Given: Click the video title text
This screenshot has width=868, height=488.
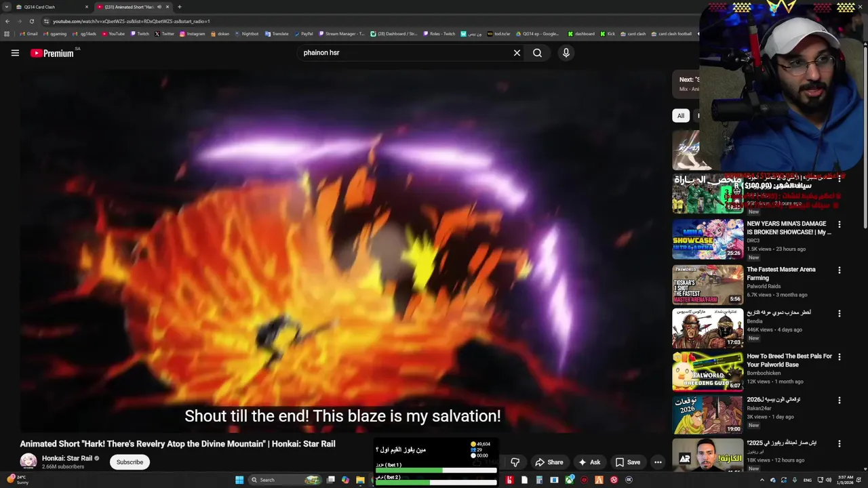Looking at the screenshot, I should tap(178, 444).
